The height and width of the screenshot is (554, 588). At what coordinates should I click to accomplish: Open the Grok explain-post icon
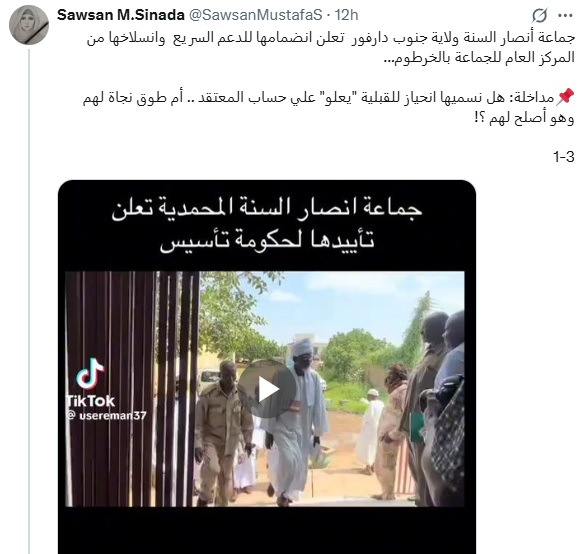pos(539,16)
